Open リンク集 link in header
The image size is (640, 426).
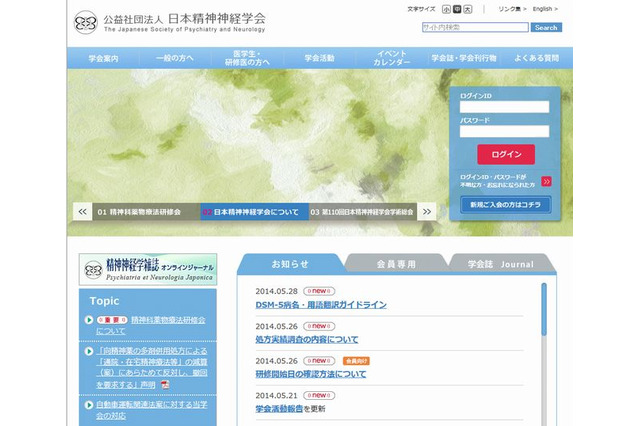point(512,9)
